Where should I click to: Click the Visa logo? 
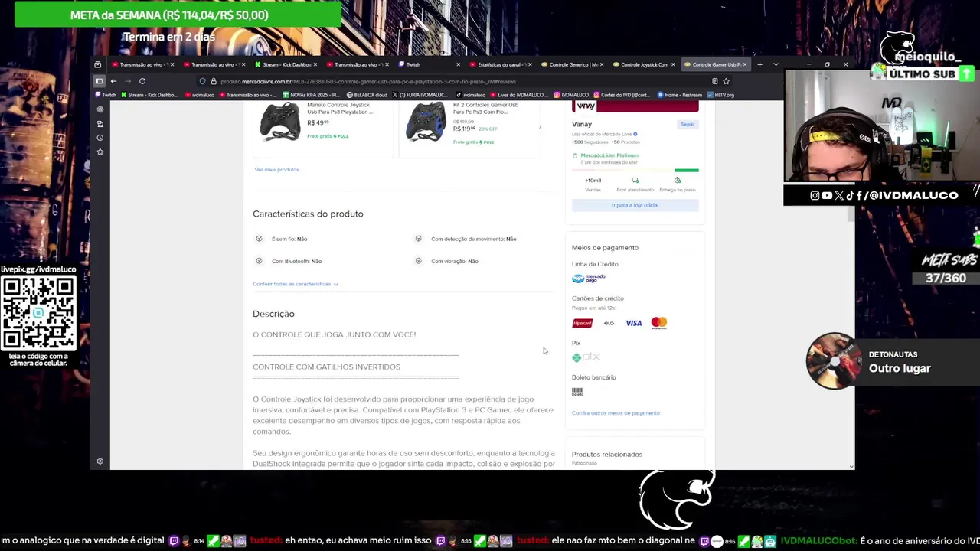[x=633, y=323]
